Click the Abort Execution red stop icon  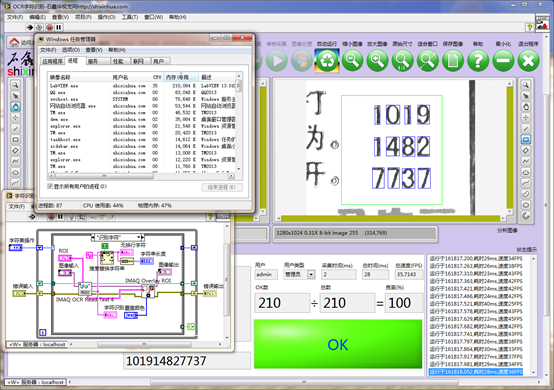pos(49,27)
